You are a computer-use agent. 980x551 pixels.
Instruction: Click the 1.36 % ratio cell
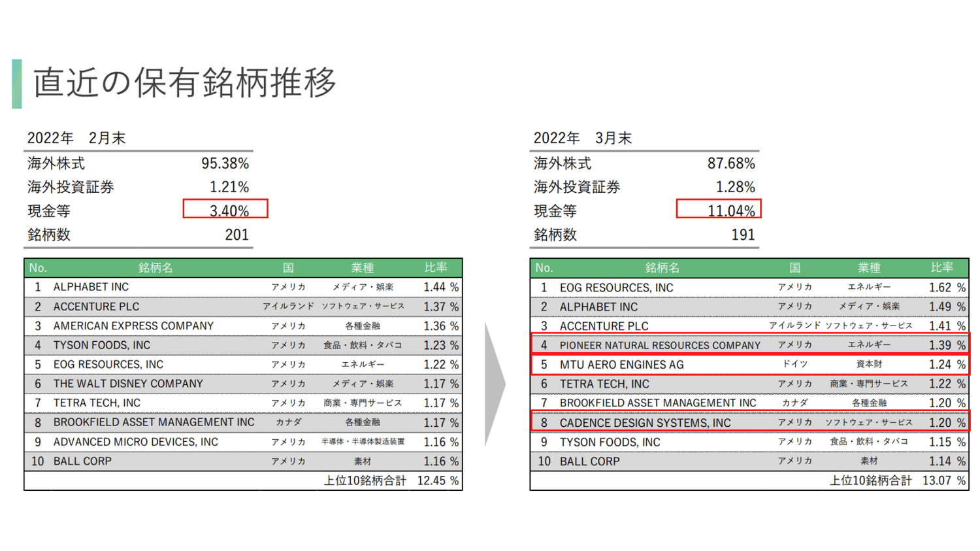click(441, 326)
